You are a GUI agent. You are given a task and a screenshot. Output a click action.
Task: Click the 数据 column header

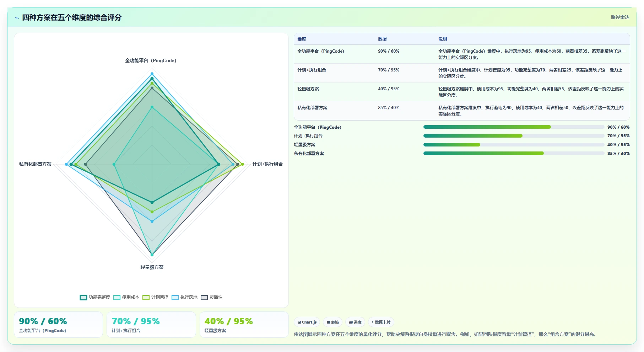pos(382,39)
